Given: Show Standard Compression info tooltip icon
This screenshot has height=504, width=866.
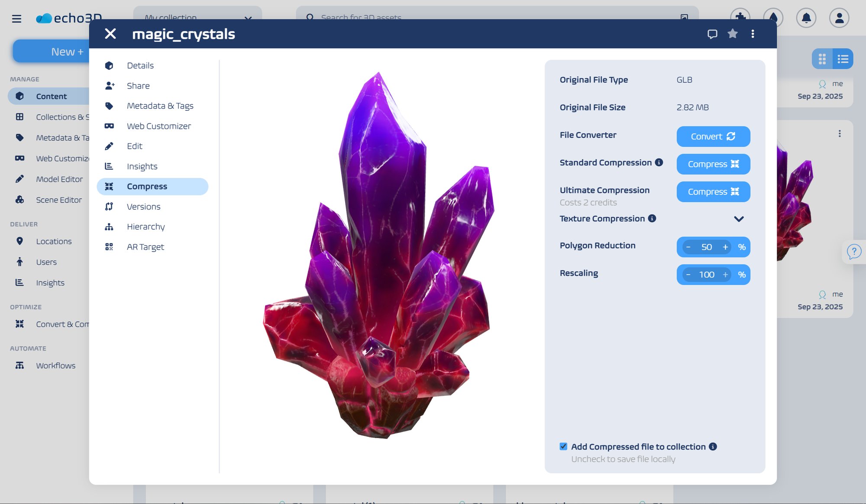Looking at the screenshot, I should 659,162.
